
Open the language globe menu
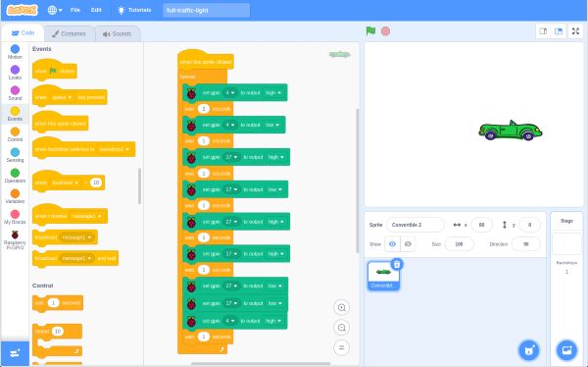coord(54,10)
